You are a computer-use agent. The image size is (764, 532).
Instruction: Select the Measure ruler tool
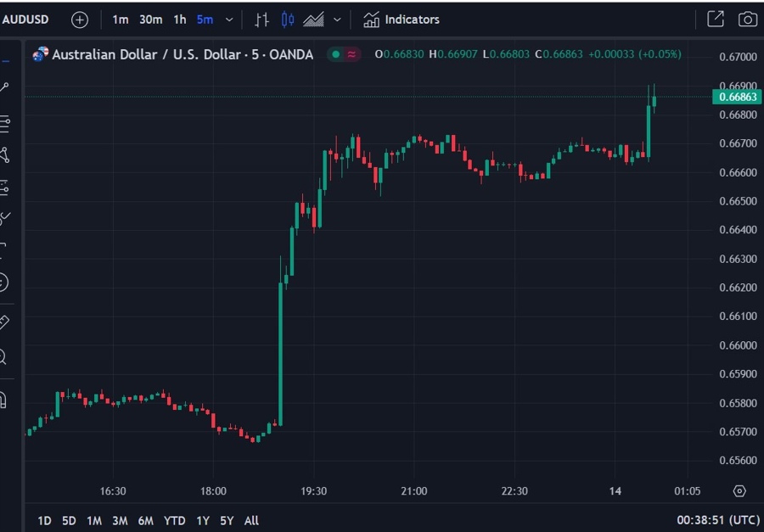pyautogui.click(x=4, y=322)
